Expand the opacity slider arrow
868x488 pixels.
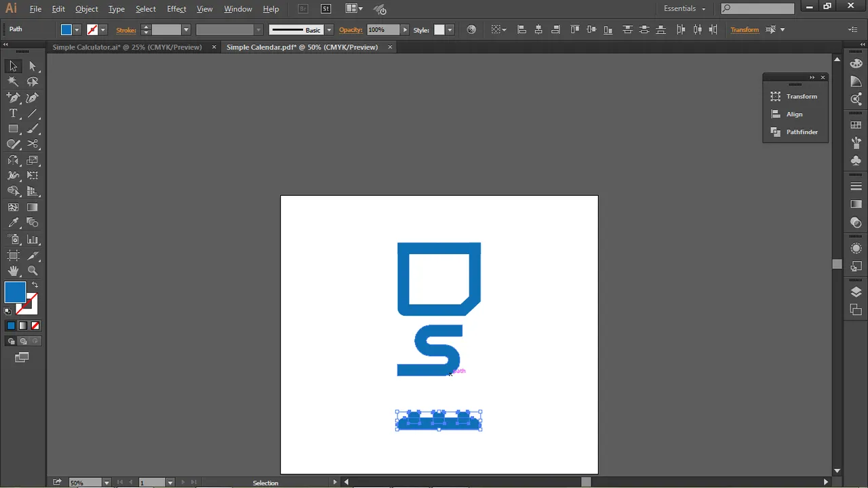(405, 30)
